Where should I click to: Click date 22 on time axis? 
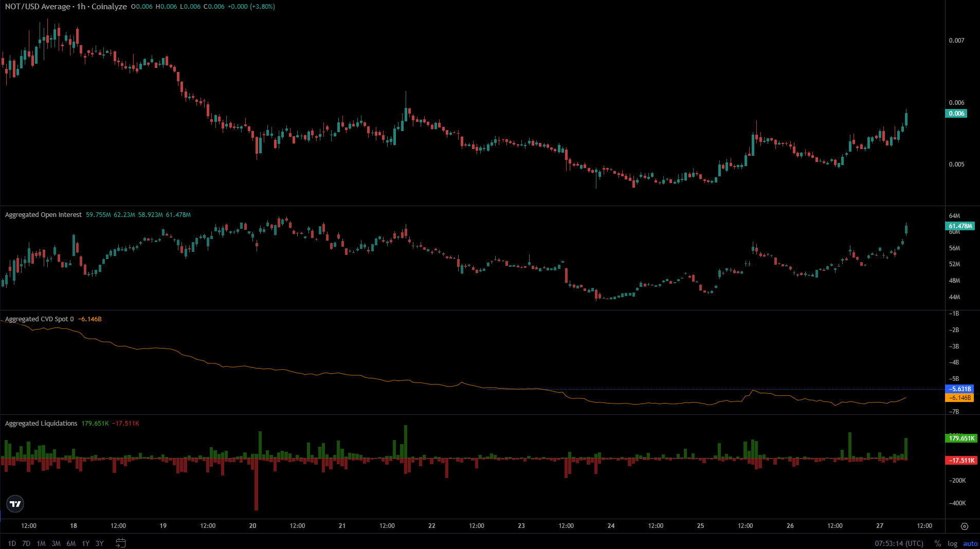pos(432,526)
